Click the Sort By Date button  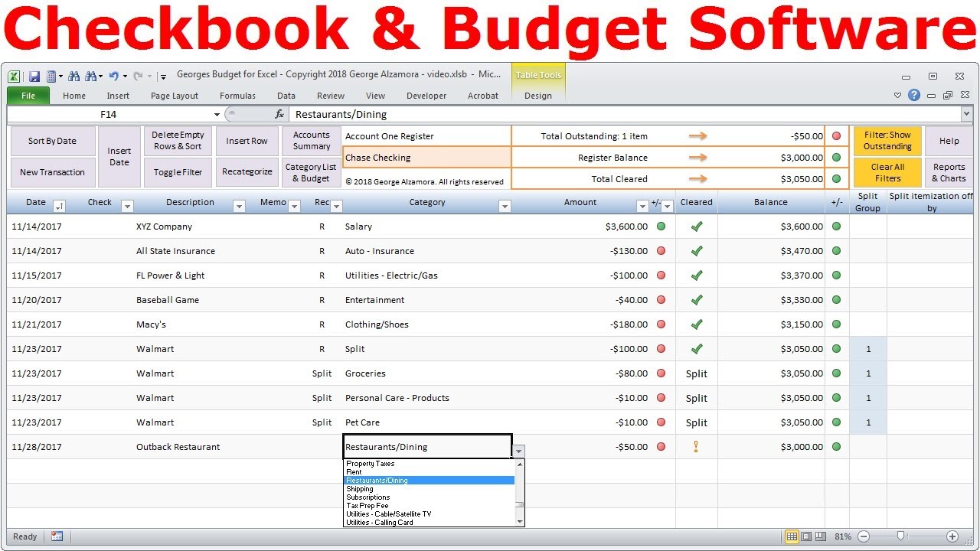tap(53, 141)
